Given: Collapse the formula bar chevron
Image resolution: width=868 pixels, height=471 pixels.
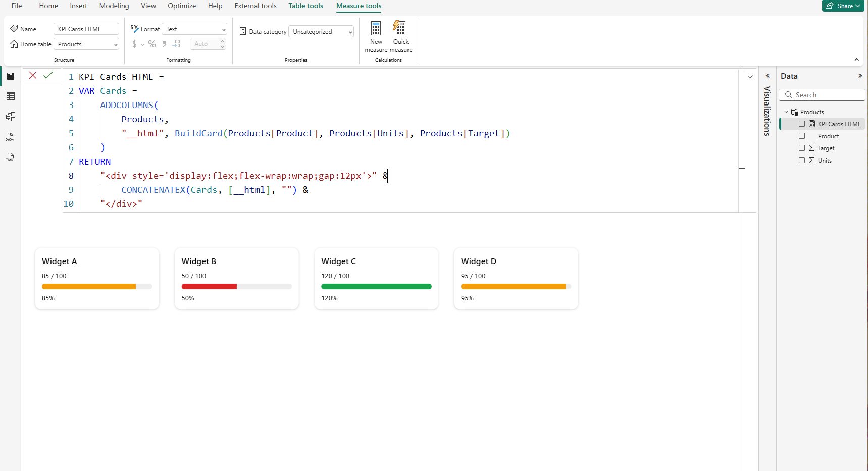Looking at the screenshot, I should (750, 77).
